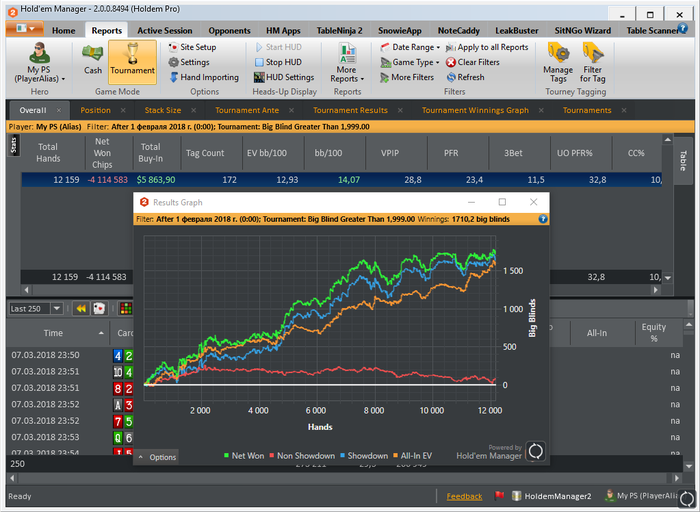Click the help icon in Results Graph filter bar
Viewport: 700px width, 512px height.
tap(543, 219)
